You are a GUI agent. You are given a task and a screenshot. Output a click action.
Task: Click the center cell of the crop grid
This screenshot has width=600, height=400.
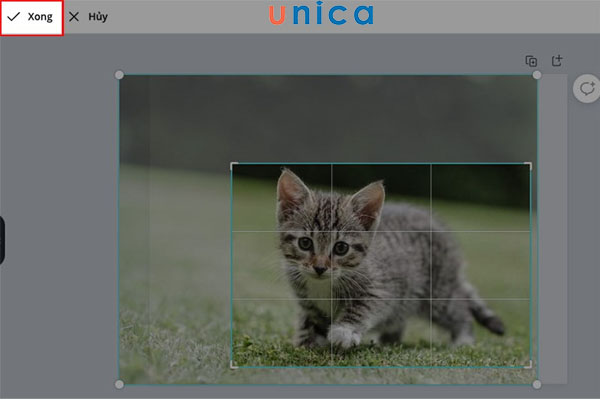coord(381,265)
